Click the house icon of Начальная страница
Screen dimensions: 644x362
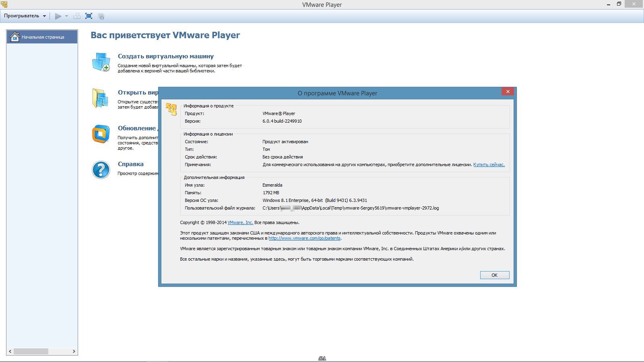tap(14, 37)
